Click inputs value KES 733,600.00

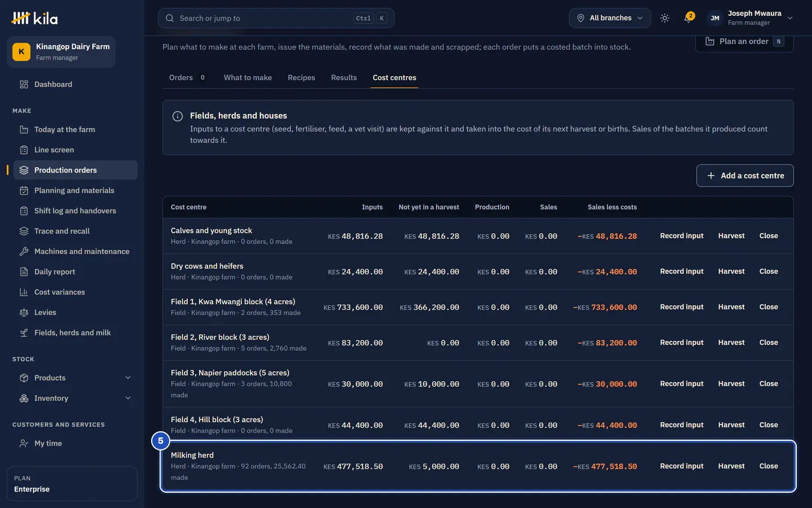point(353,308)
